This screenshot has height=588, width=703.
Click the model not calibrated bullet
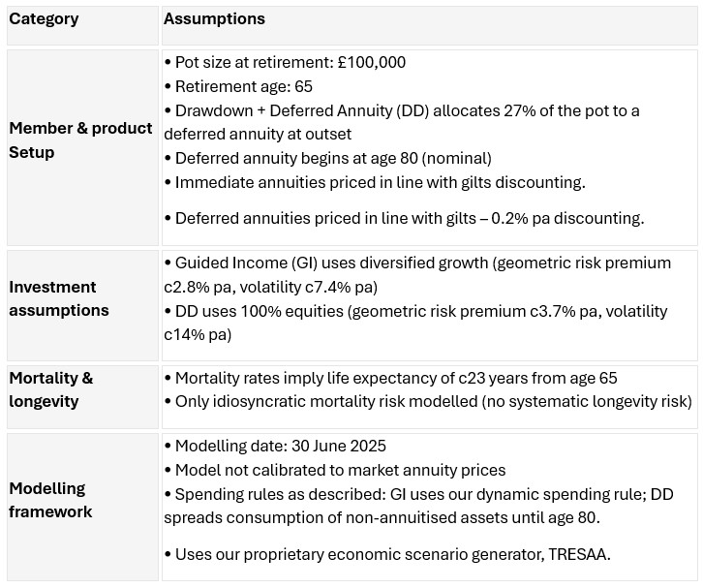coord(340,471)
